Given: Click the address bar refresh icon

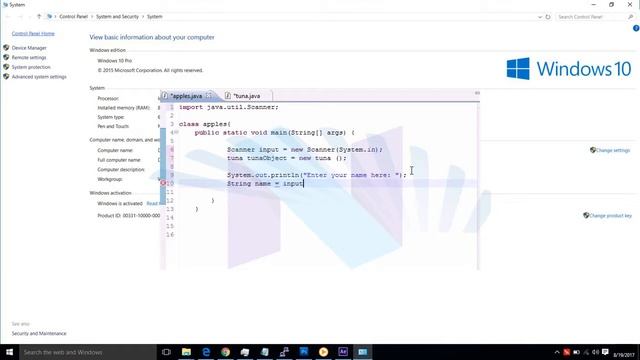Looking at the screenshot, I should pos(548,17).
